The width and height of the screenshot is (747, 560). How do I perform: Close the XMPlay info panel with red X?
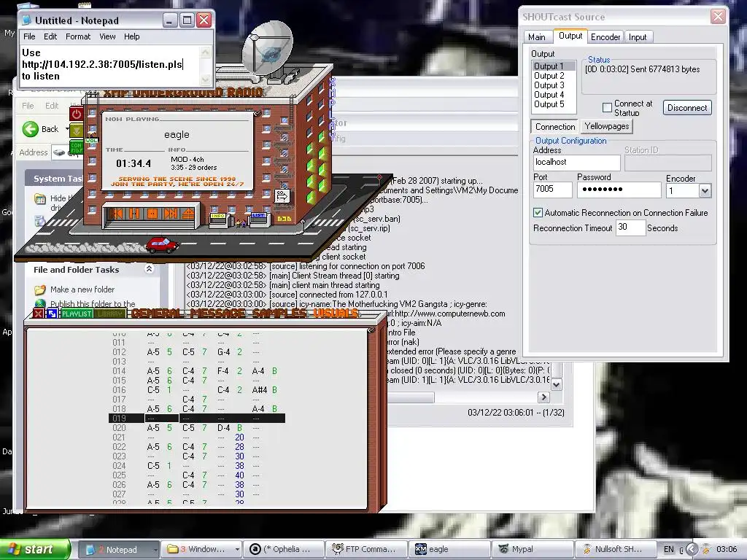tap(38, 314)
